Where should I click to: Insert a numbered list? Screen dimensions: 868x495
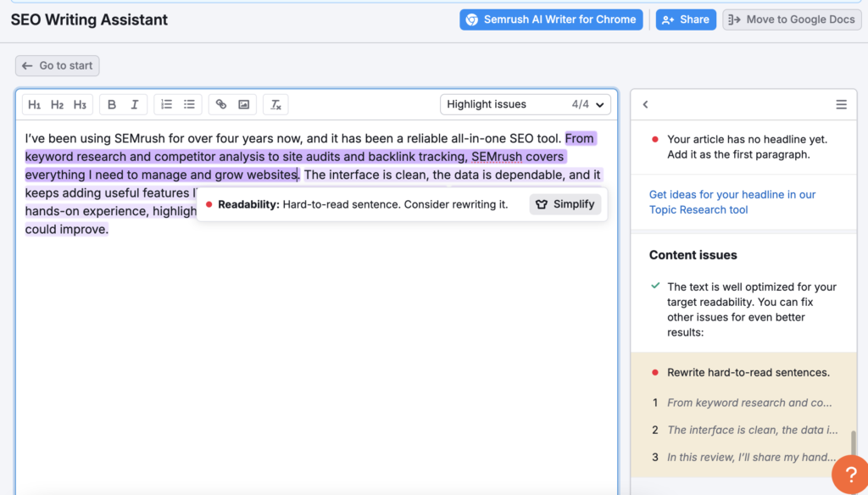pos(167,104)
